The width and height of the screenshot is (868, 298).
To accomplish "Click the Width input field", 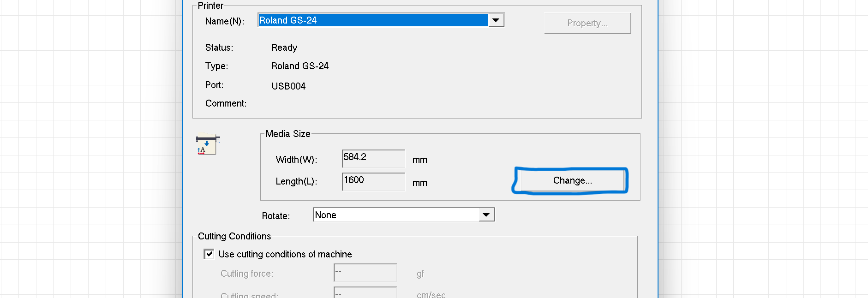I will (373, 158).
